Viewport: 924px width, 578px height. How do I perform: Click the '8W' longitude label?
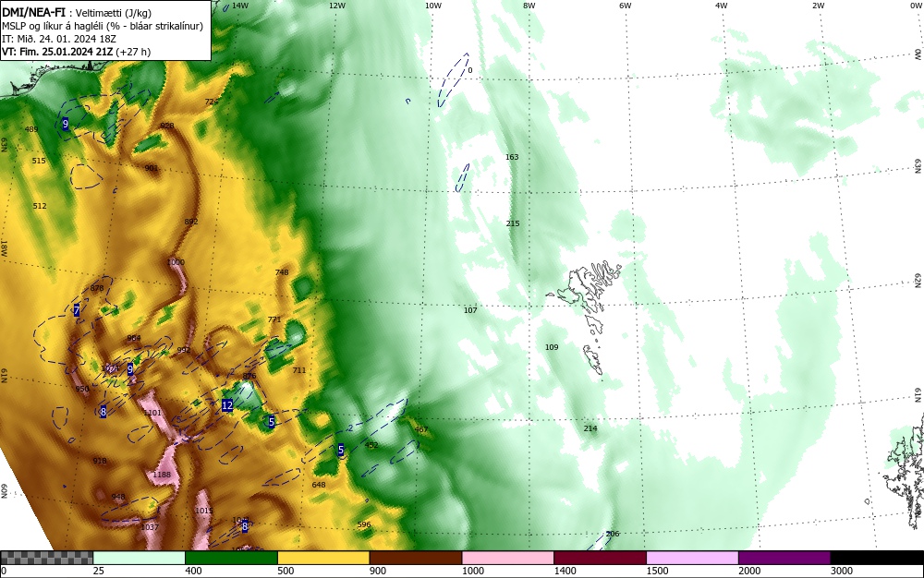click(529, 6)
